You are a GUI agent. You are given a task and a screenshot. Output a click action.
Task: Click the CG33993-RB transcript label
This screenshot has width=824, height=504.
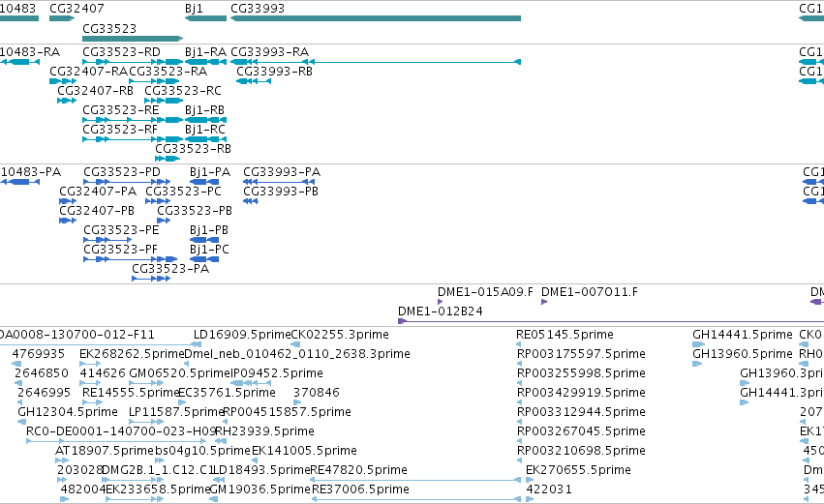pyautogui.click(x=274, y=72)
